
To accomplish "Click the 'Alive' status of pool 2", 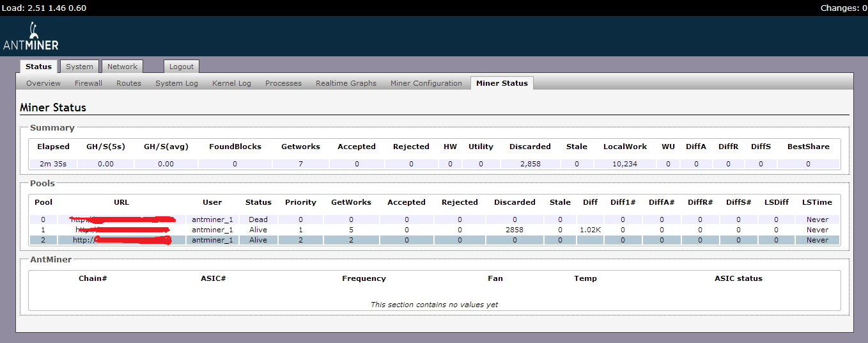I will [258, 240].
